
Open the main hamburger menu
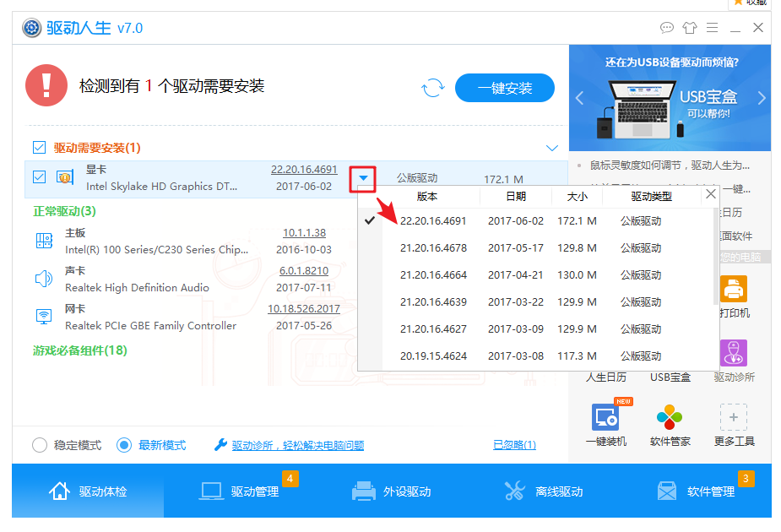tap(712, 28)
